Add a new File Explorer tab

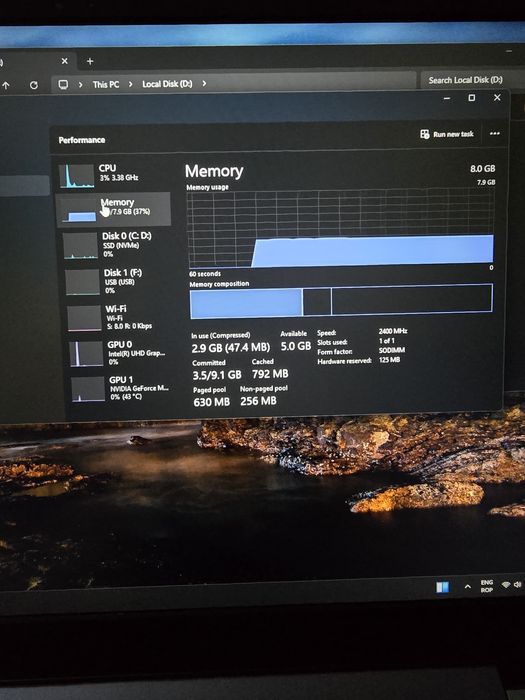coord(90,61)
